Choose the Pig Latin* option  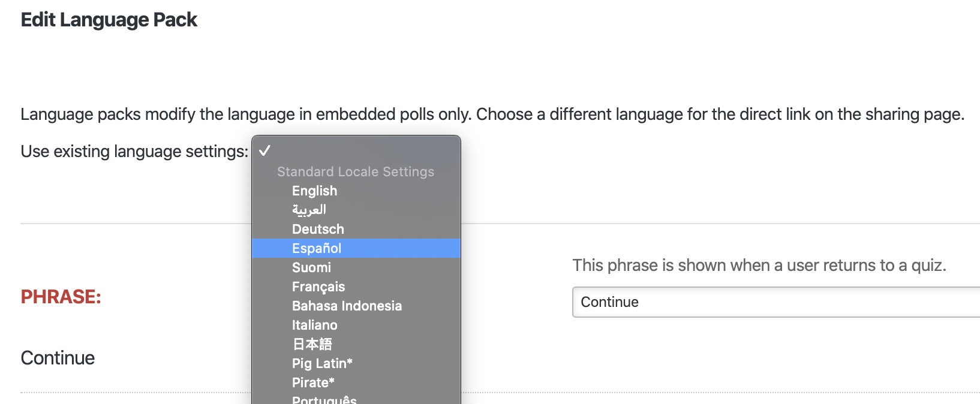(322, 363)
